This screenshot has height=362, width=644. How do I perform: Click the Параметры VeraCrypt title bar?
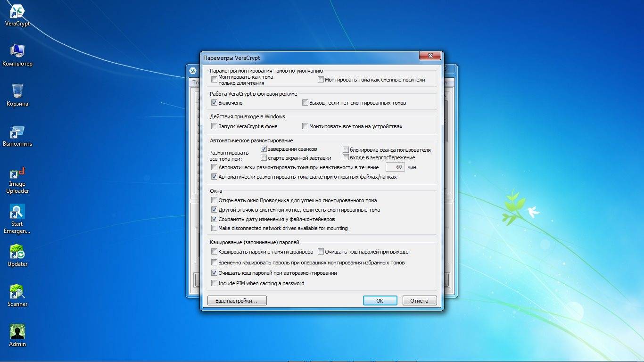(x=309, y=58)
